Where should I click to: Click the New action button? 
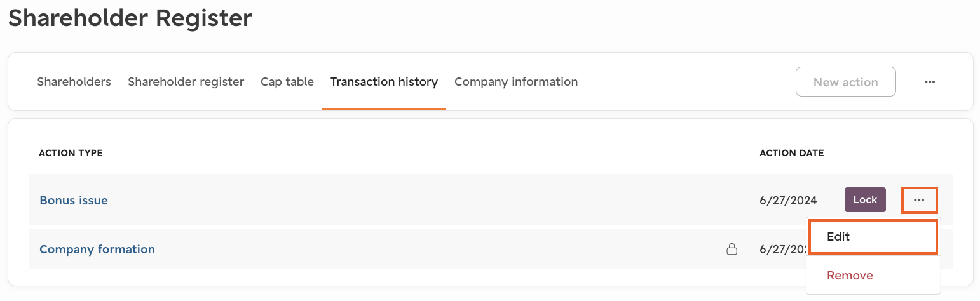coord(845,82)
